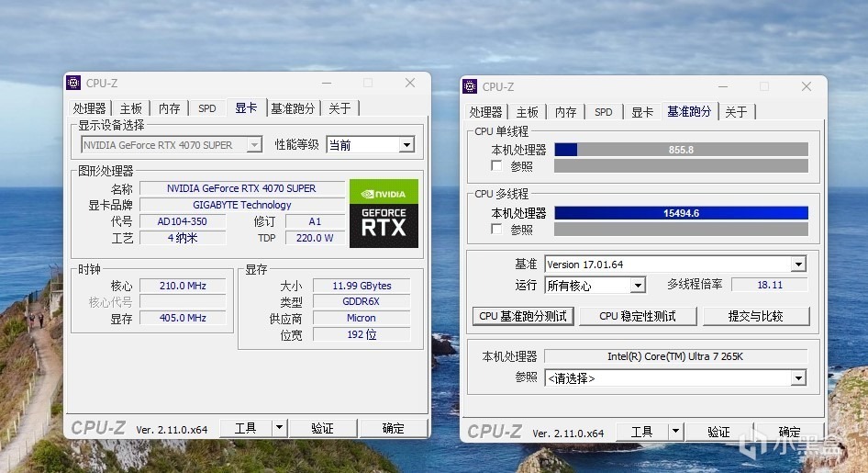The image size is (868, 473).
Task: Click 供应商 value Micron
Action: click(x=362, y=318)
